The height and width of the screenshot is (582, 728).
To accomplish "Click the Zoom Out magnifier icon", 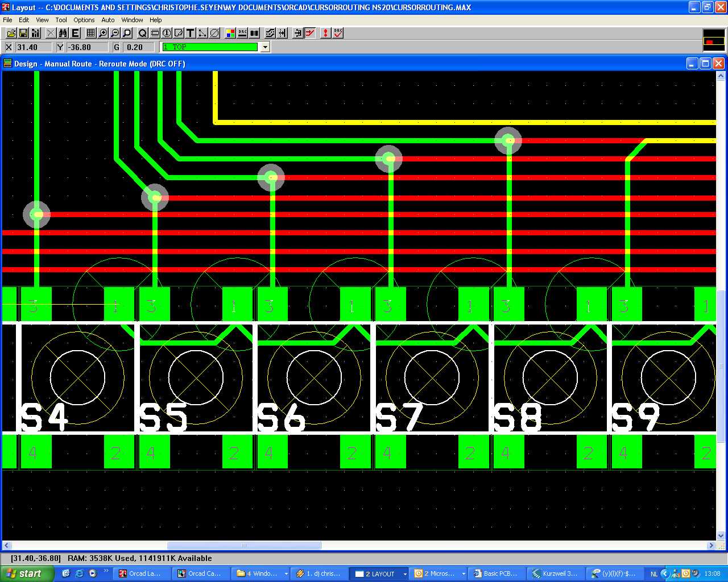I will [115, 34].
